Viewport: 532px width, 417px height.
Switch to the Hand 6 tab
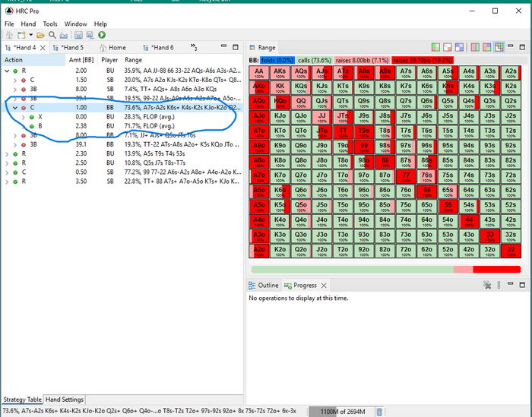click(x=160, y=48)
